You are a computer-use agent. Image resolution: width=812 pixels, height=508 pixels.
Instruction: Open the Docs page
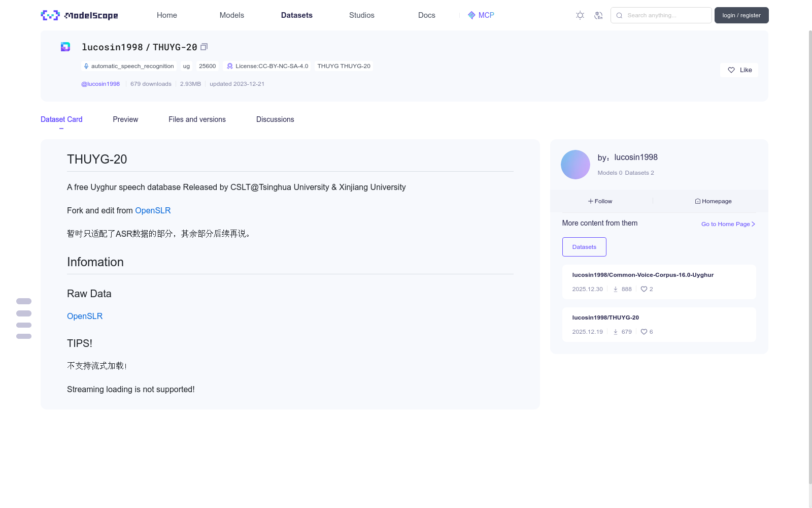tap(427, 15)
